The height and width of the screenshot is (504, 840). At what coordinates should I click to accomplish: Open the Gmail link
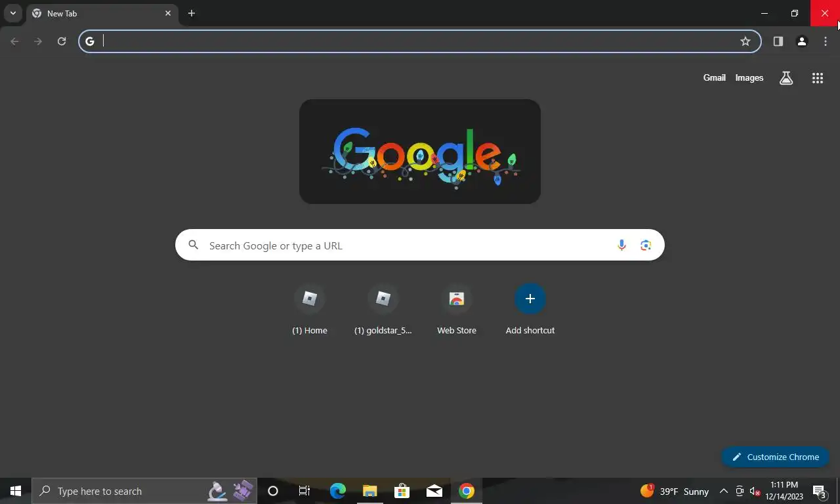click(715, 77)
